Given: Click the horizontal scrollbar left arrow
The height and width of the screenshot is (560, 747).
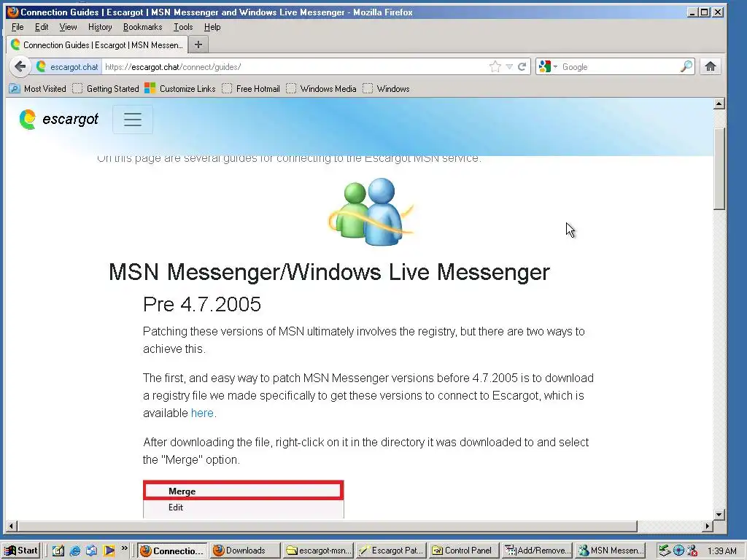Looking at the screenshot, I should (12, 526).
